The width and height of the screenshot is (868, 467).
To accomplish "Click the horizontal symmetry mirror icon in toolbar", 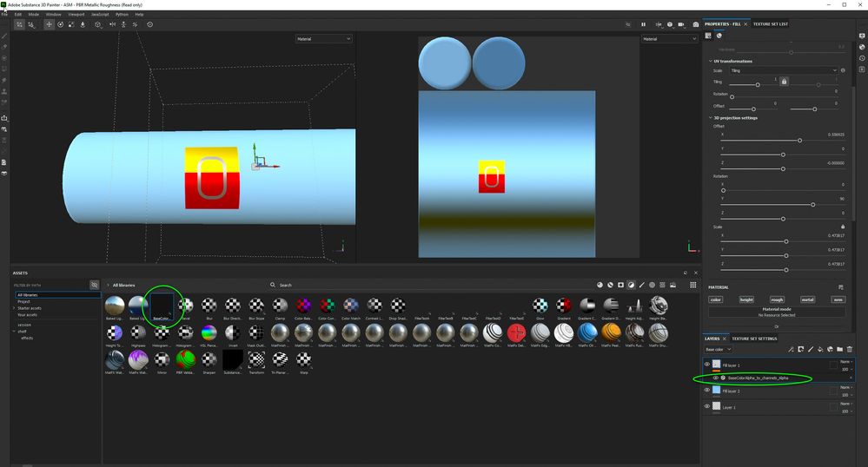I will click(112, 24).
